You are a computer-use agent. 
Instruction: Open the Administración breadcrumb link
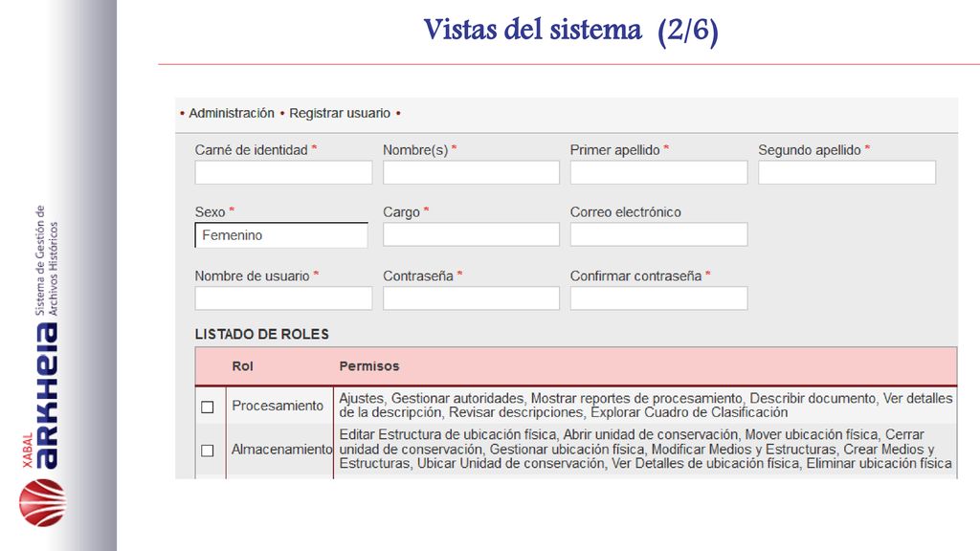tap(232, 113)
